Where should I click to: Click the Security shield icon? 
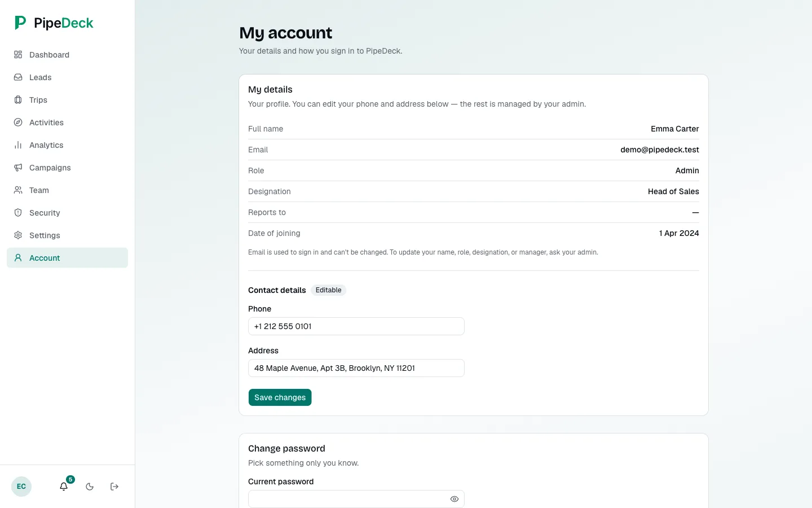18,213
